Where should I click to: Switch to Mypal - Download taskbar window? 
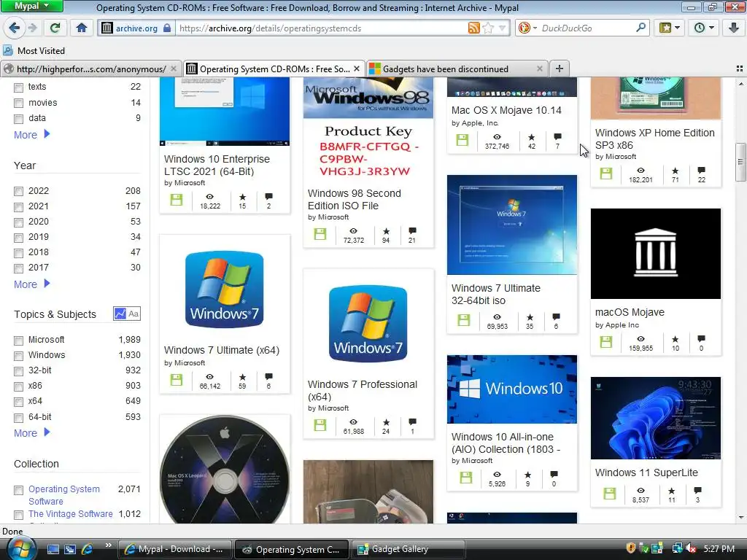click(x=174, y=549)
